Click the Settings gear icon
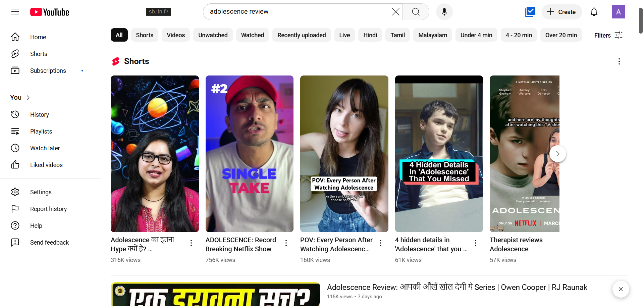 (15, 192)
